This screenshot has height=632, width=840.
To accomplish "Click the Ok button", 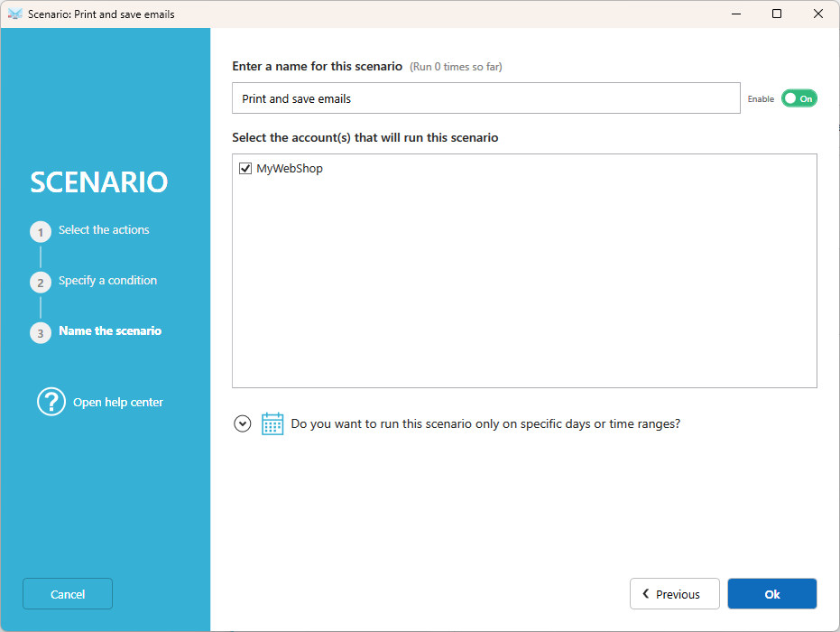I will [x=772, y=593].
